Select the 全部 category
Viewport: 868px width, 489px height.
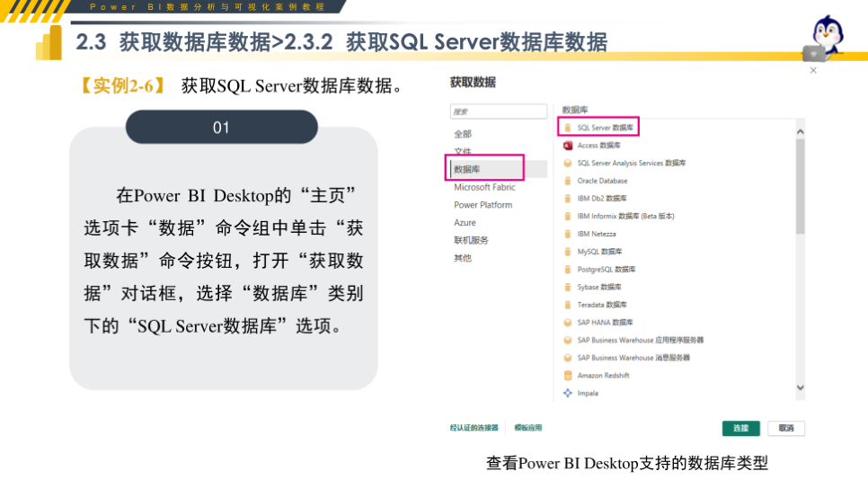pyautogui.click(x=463, y=134)
